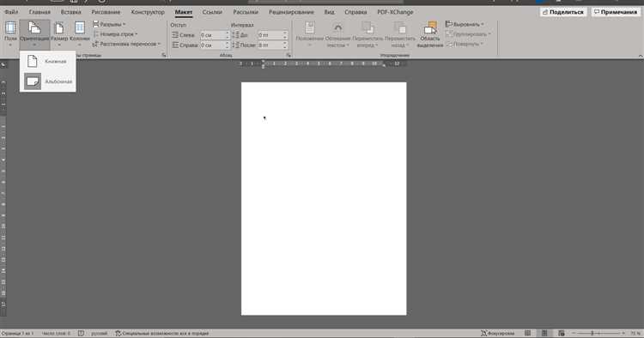Screen dimensions: 644x338
Task: Switch to the Рецензирование tab
Action: tap(291, 12)
